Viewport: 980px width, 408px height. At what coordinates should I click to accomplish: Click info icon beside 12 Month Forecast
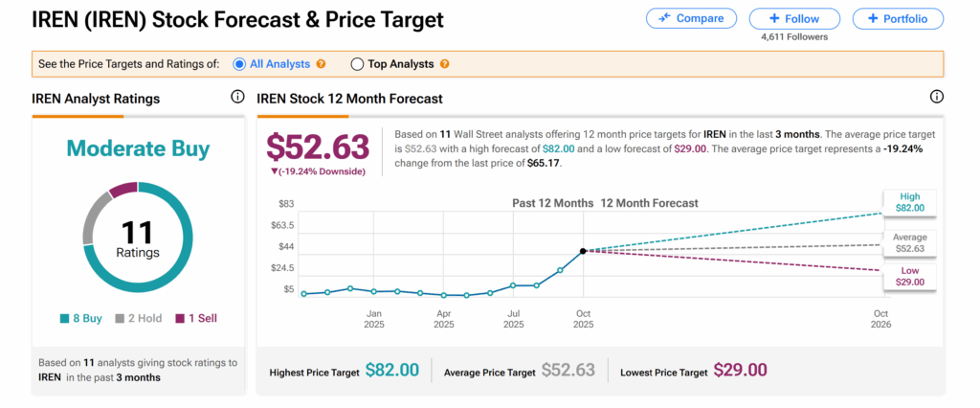[x=936, y=98]
